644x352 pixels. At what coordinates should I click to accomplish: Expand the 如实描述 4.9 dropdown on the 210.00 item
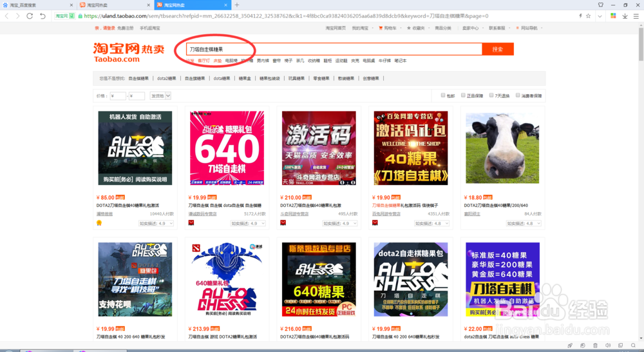pyautogui.click(x=340, y=223)
